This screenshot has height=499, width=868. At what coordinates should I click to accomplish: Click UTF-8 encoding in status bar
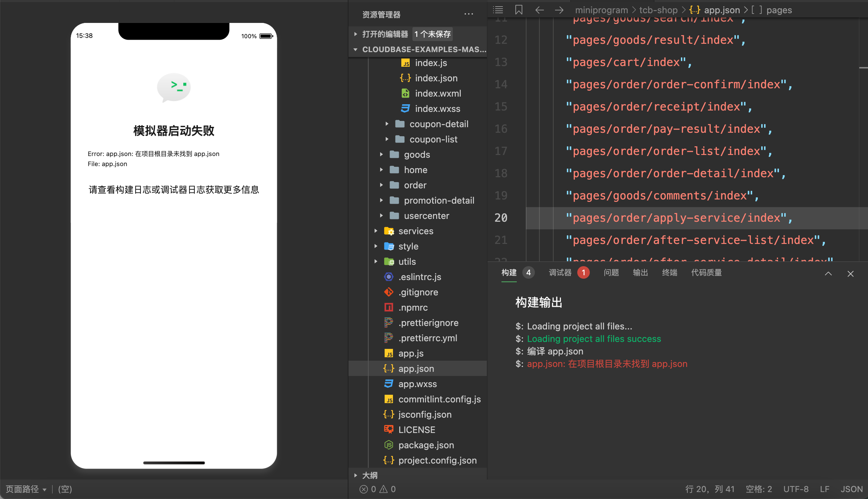pyautogui.click(x=796, y=489)
